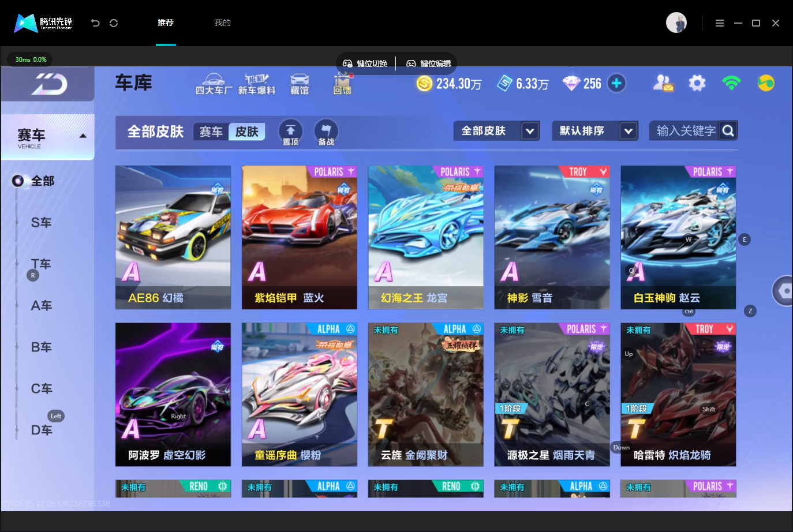The width and height of the screenshot is (793, 532).
Task: Open 默认排序 sort dropdown
Action: [595, 131]
